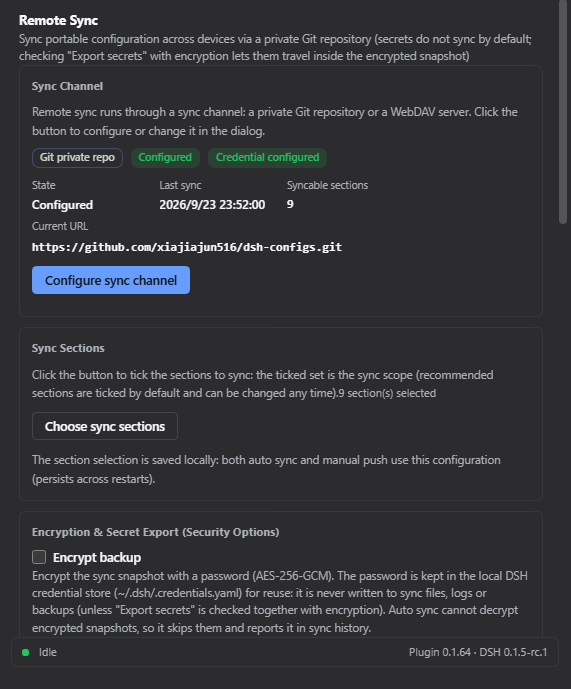Click the Credential configured badge
Screen dimensions: 571x689
(267, 157)
